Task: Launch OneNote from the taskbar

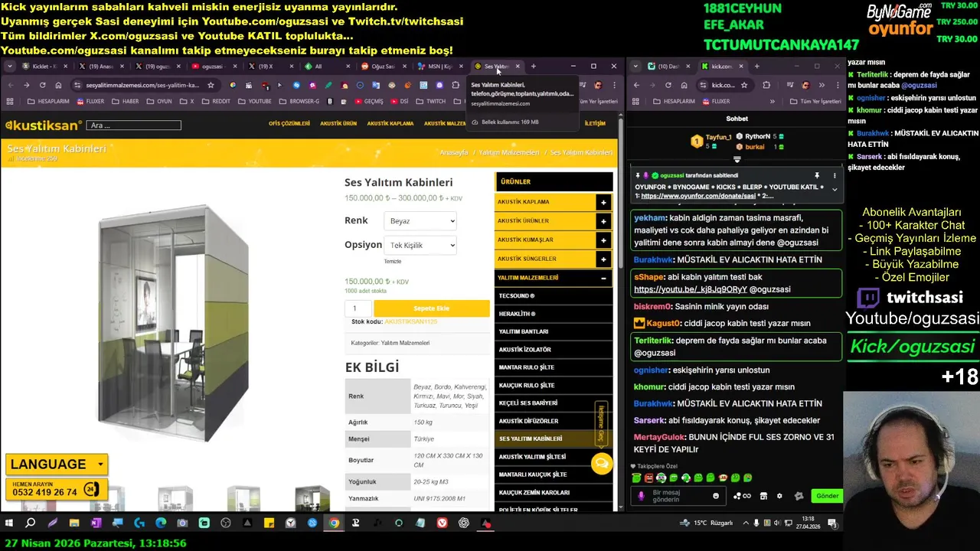Action: click(x=96, y=523)
